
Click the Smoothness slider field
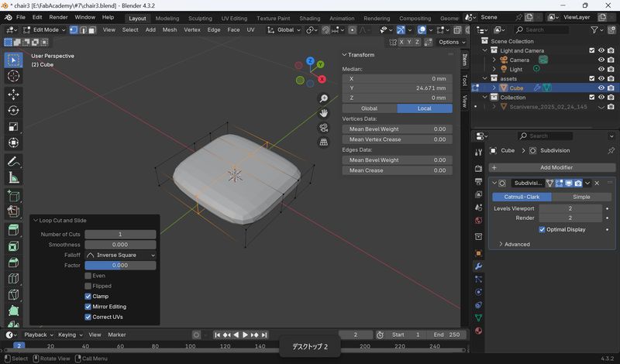[120, 245]
